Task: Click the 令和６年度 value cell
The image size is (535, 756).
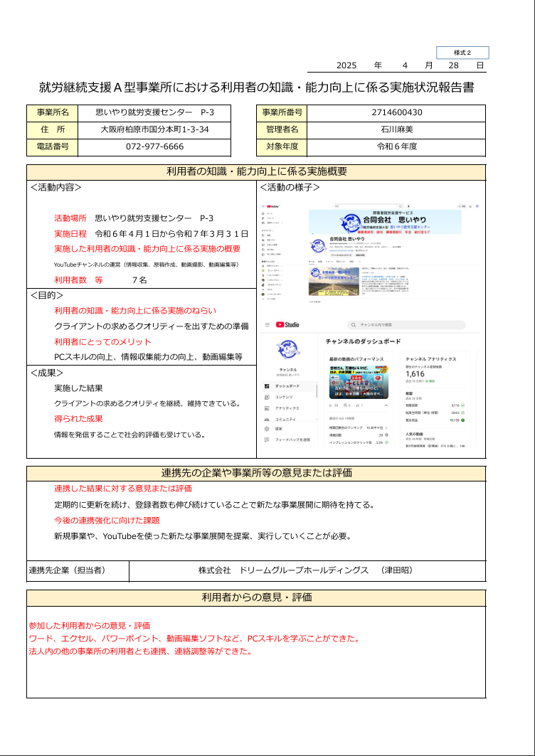Action: 396,147
